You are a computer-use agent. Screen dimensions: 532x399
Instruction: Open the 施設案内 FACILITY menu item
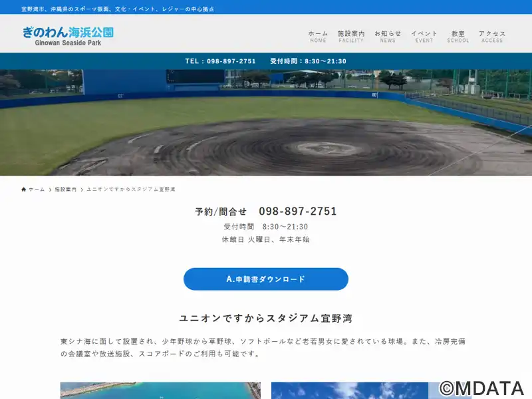pyautogui.click(x=351, y=37)
